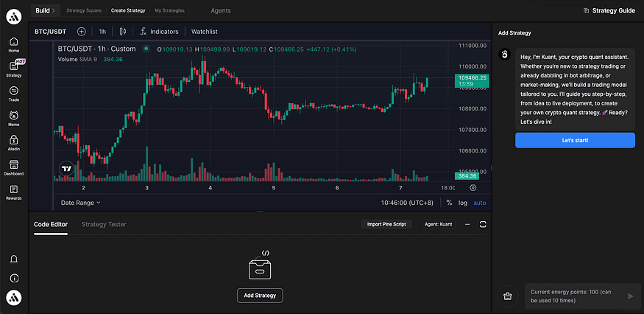Open the My Strategies tab

[x=169, y=10]
